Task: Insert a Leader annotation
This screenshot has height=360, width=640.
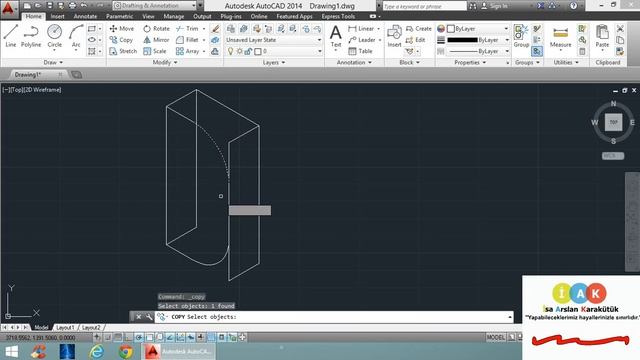Action: pyautogui.click(x=362, y=40)
